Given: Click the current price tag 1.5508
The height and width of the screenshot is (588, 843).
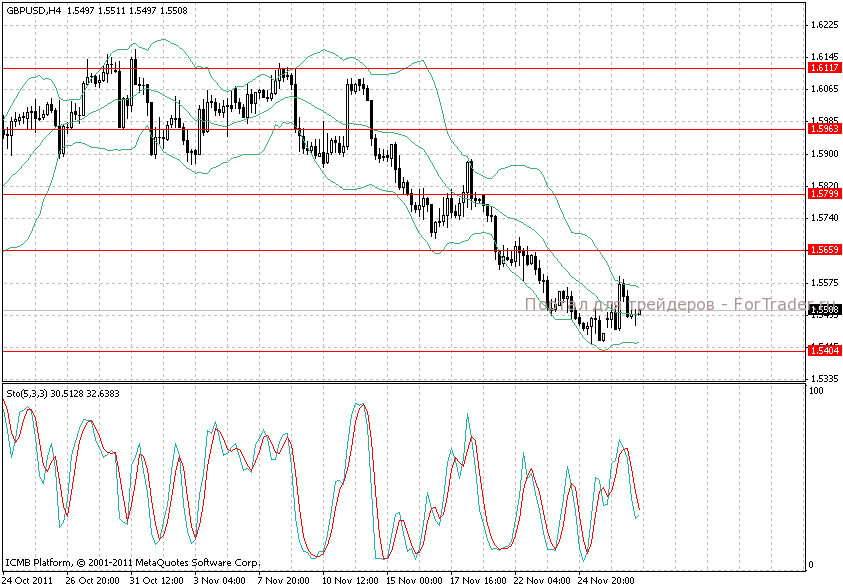Looking at the screenshot, I should pos(824,311).
